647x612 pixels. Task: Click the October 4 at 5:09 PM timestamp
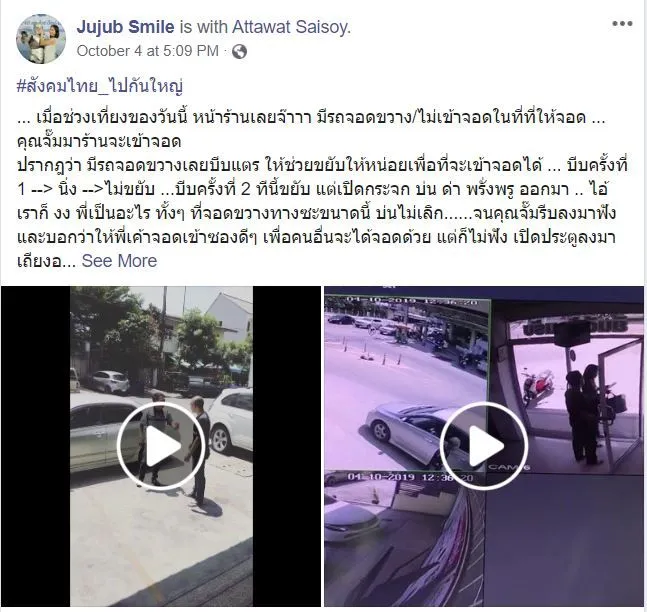148,51
